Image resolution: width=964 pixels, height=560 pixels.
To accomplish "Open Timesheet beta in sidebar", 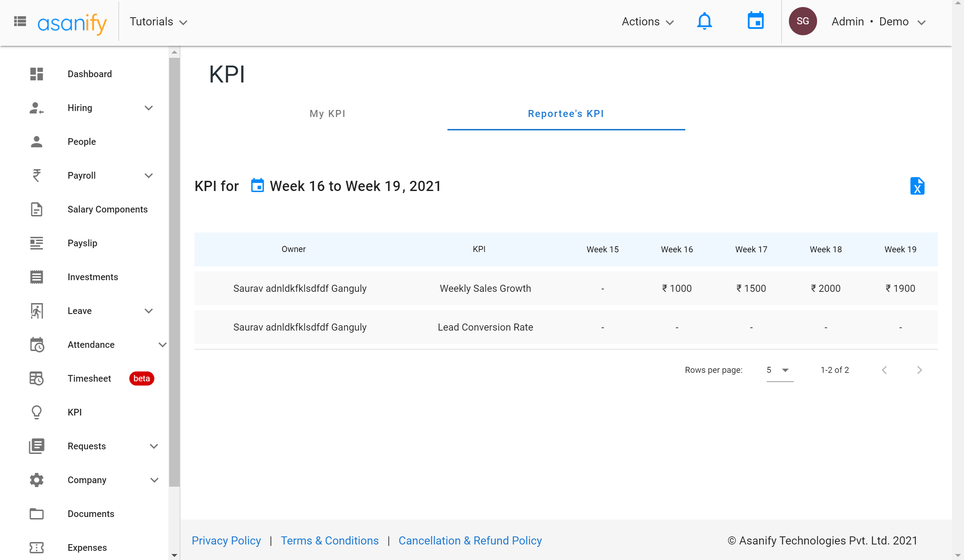I will (89, 378).
